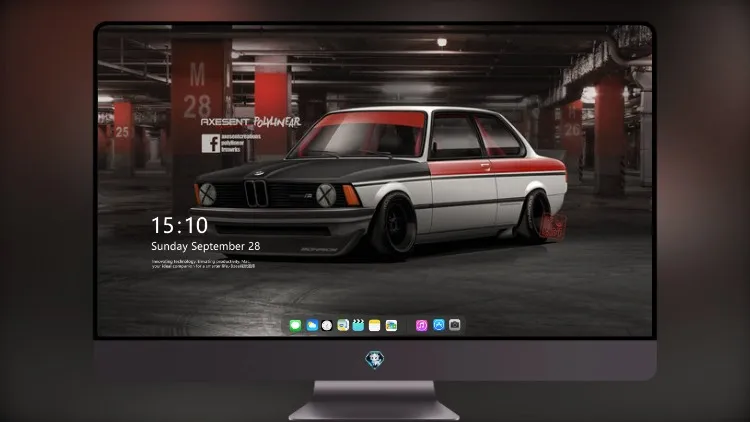Launch the Weather app from the dock

click(312, 326)
